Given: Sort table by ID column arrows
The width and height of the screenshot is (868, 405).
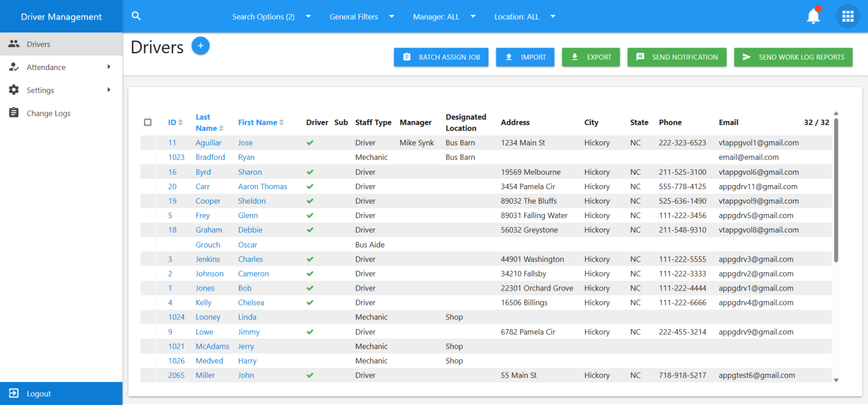Looking at the screenshot, I should coord(181,123).
